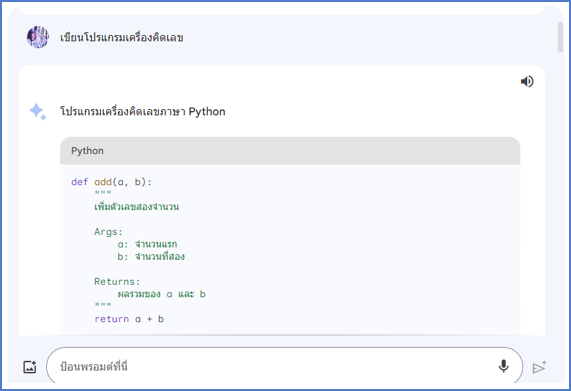571x391 pixels.
Task: Click the code line return a + b
Action: (x=129, y=319)
